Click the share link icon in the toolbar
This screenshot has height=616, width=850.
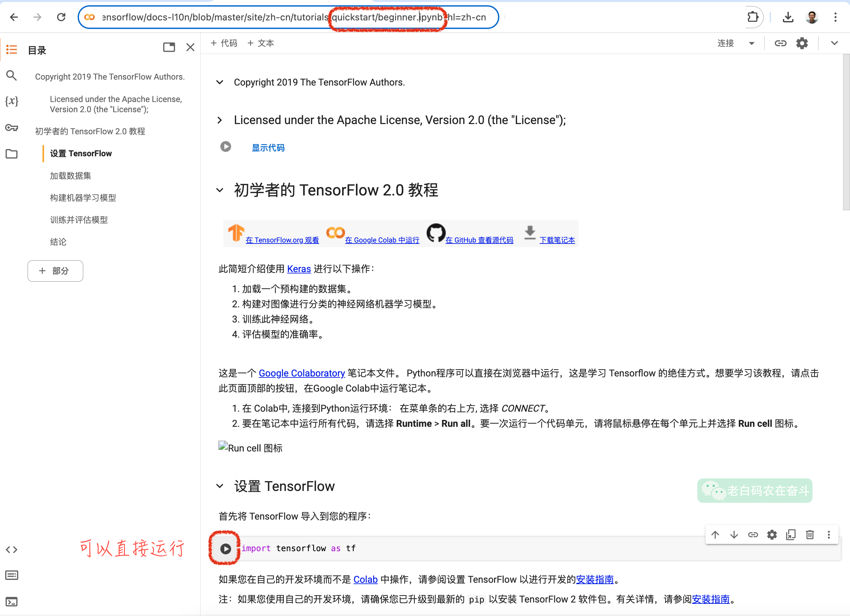780,43
